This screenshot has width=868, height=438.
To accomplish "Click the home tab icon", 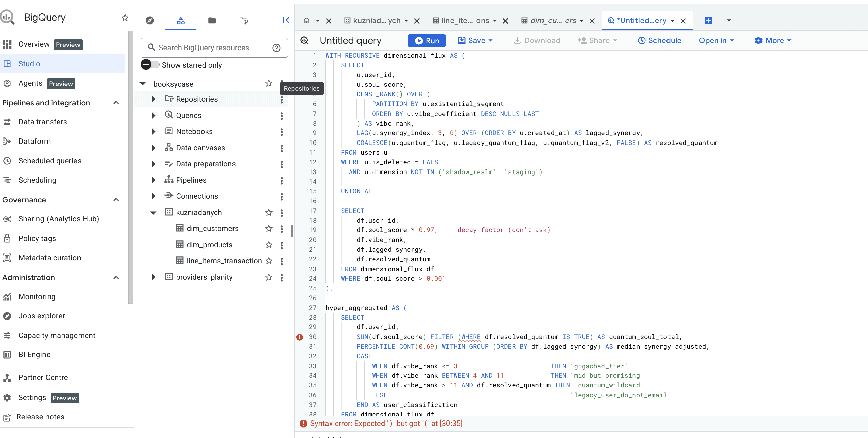I will 306,21.
